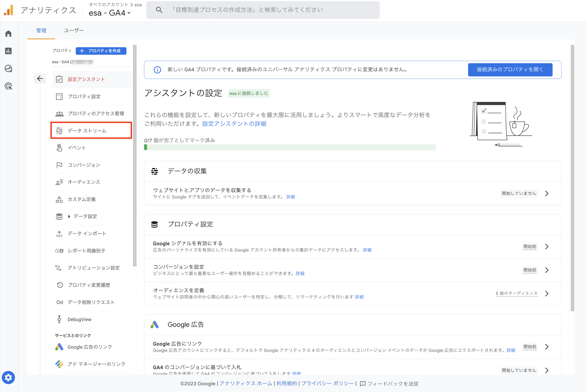Click 接続済みのプロパティを開く button
The height and width of the screenshot is (392, 586).
point(510,69)
